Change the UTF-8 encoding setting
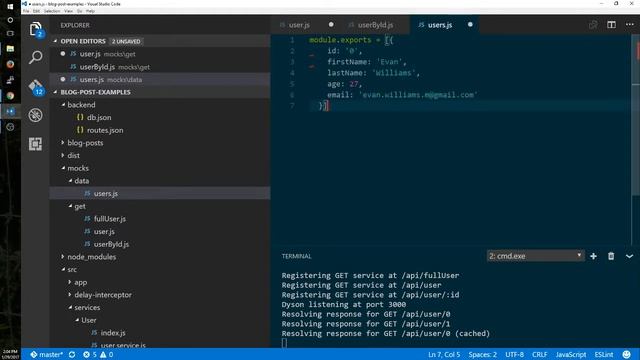The width and height of the screenshot is (640, 360). point(514,354)
